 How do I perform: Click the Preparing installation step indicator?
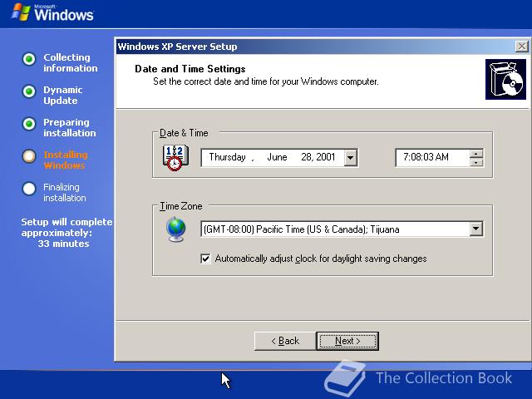click(x=29, y=124)
